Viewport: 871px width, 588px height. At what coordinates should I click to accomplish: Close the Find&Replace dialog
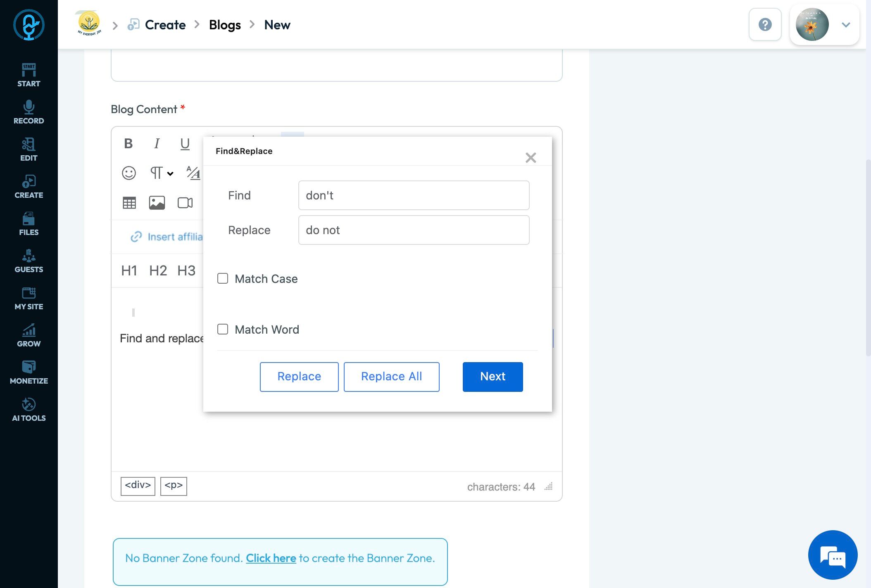[531, 158]
